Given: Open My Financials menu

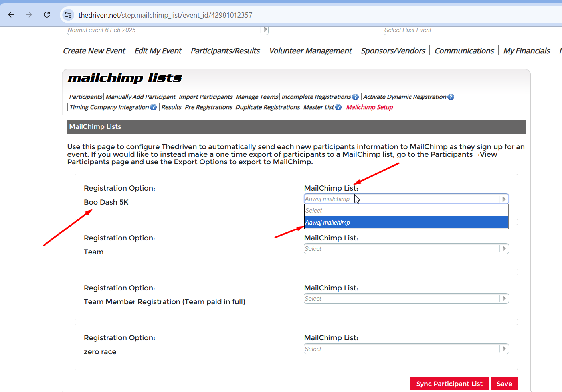Looking at the screenshot, I should click(x=526, y=51).
